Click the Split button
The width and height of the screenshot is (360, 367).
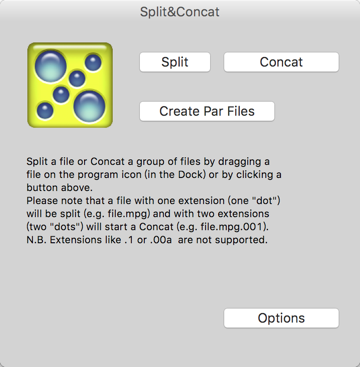pos(175,62)
